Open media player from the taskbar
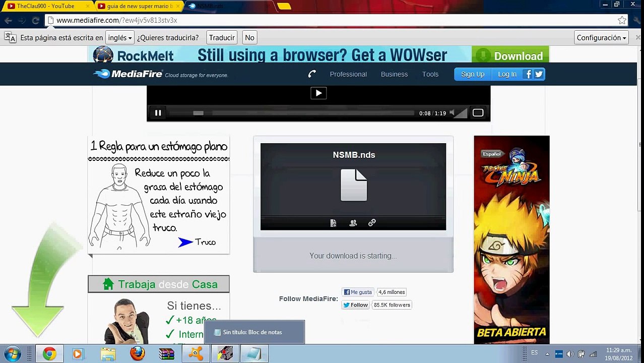Viewport: 644px width, 363px height. pyautogui.click(x=77, y=354)
